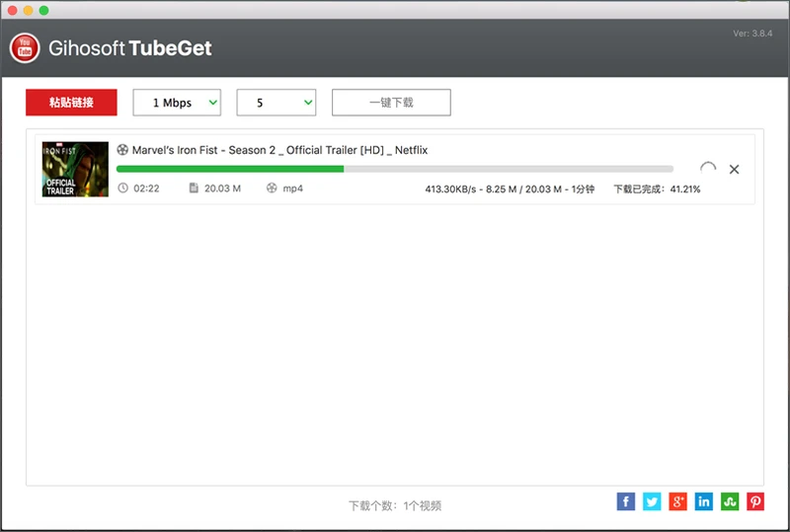Image resolution: width=790 pixels, height=532 pixels.
Task: Click the spinning pause/loading icon
Action: [x=708, y=169]
